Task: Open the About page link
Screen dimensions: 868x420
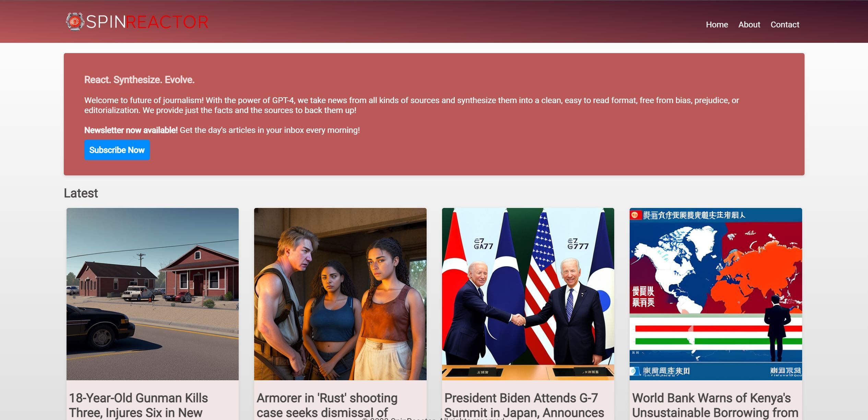Action: [749, 25]
